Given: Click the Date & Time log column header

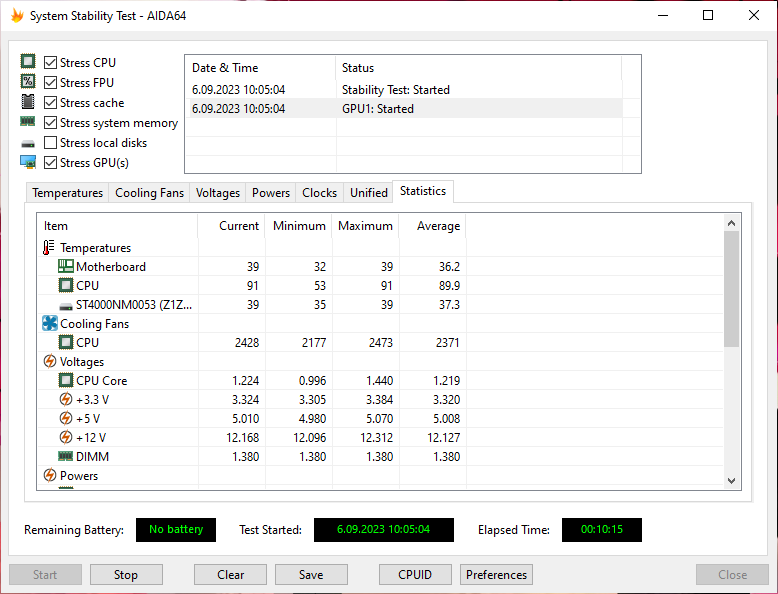Looking at the screenshot, I should (x=260, y=67).
